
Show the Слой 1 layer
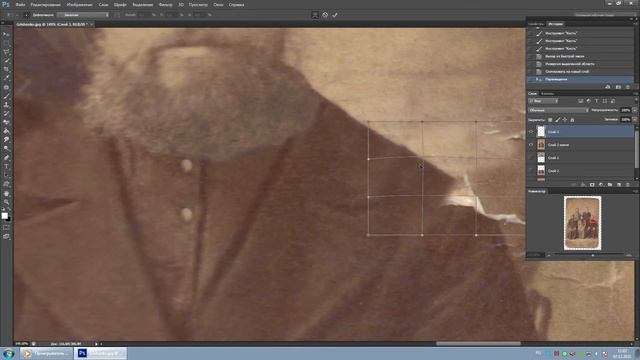[531, 158]
